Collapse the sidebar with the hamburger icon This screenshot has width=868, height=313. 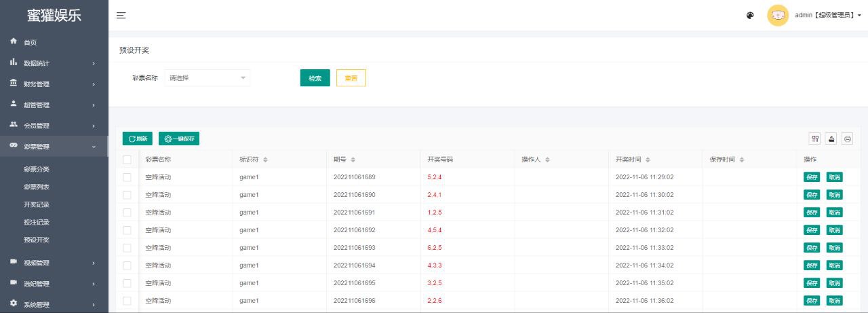pyautogui.click(x=121, y=16)
